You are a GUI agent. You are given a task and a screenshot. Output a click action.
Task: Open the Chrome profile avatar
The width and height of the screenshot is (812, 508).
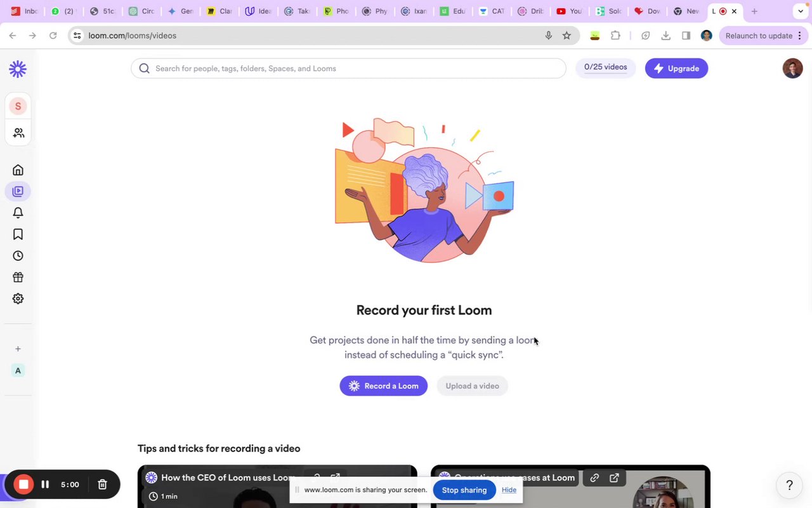706,36
